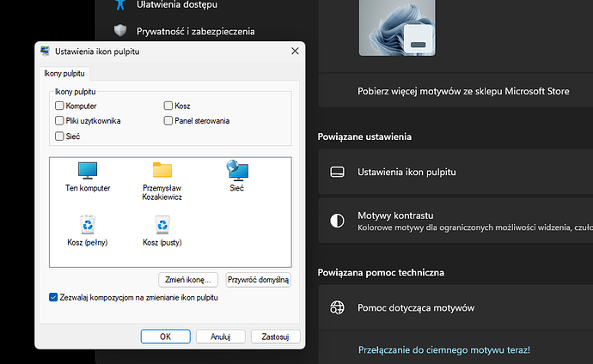The height and width of the screenshot is (364, 593).
Task: Click the Przywróć domyślną button
Action: (258, 280)
